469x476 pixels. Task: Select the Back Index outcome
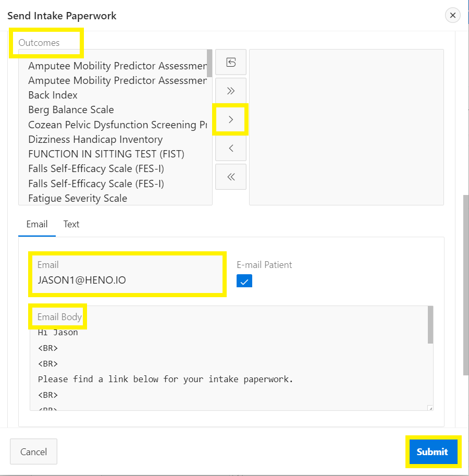coord(53,95)
